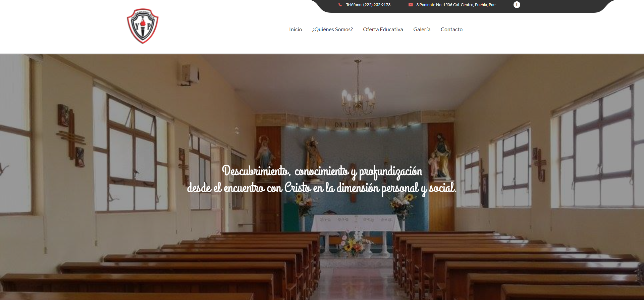The image size is (644, 300).
Task: Click the white altar table in photo
Action: pos(356,223)
